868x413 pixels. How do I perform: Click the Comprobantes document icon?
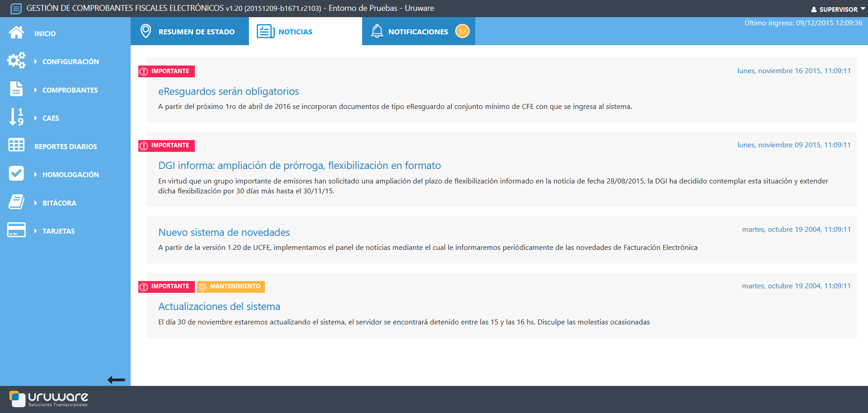(x=16, y=89)
